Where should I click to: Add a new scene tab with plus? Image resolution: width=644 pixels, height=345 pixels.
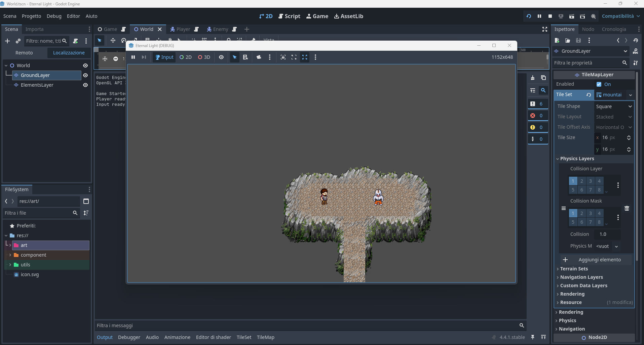[247, 29]
